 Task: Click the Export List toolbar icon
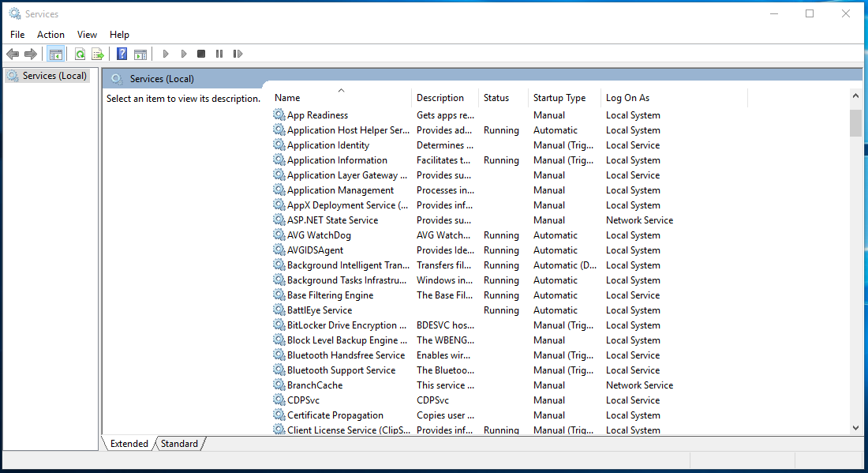coord(98,54)
